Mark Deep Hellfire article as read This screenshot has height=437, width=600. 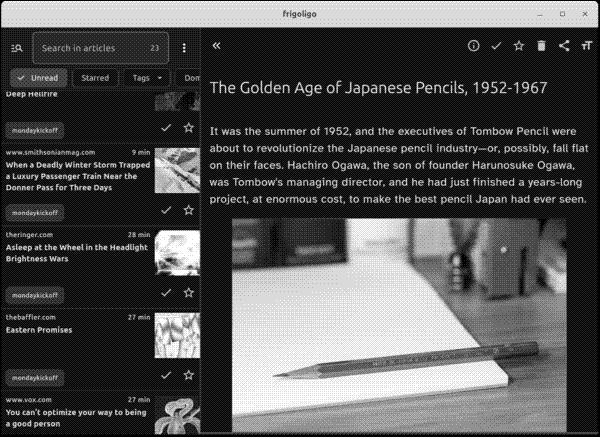[x=166, y=128]
